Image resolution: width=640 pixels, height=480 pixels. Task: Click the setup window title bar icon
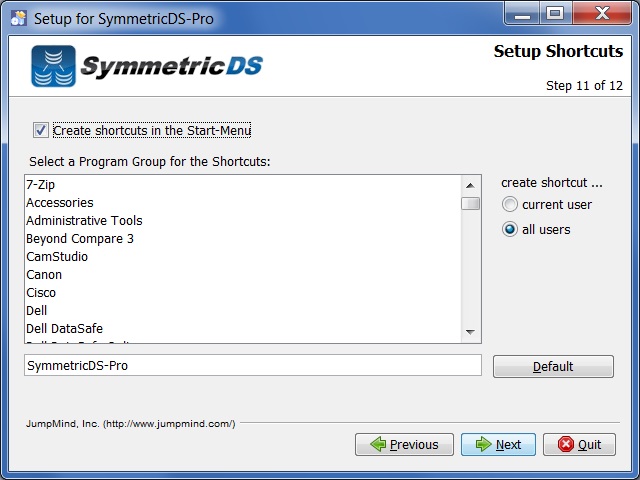pos(19,18)
